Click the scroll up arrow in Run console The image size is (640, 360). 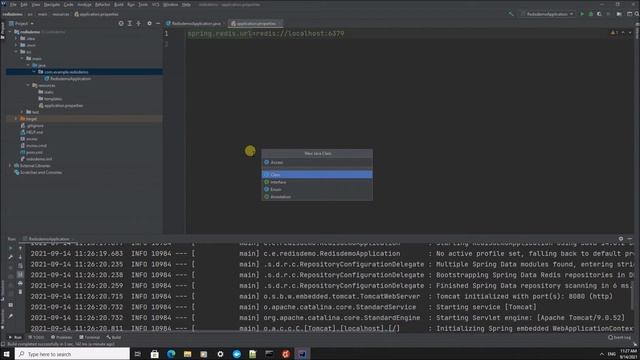tap(20, 248)
